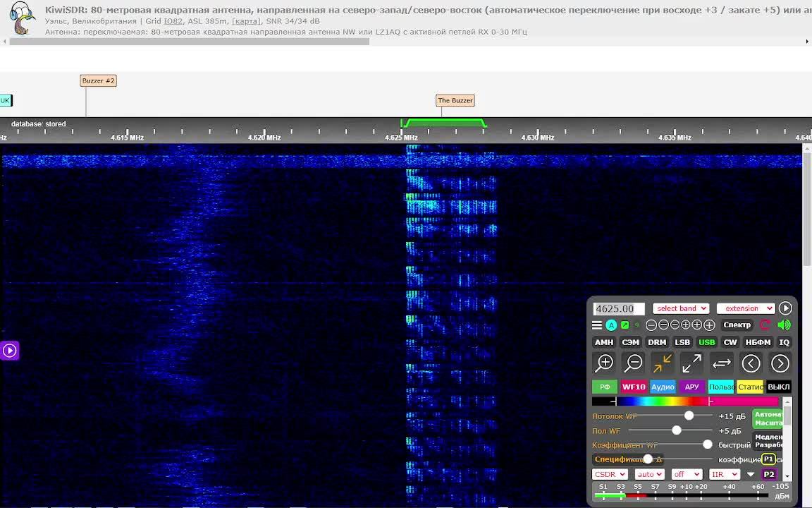Open the WF10 tab

[x=634, y=387]
